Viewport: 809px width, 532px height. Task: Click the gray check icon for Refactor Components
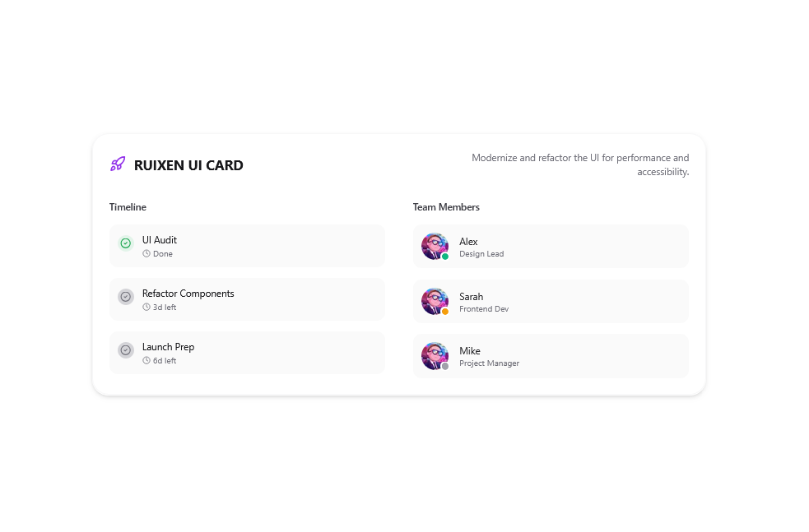[125, 297]
